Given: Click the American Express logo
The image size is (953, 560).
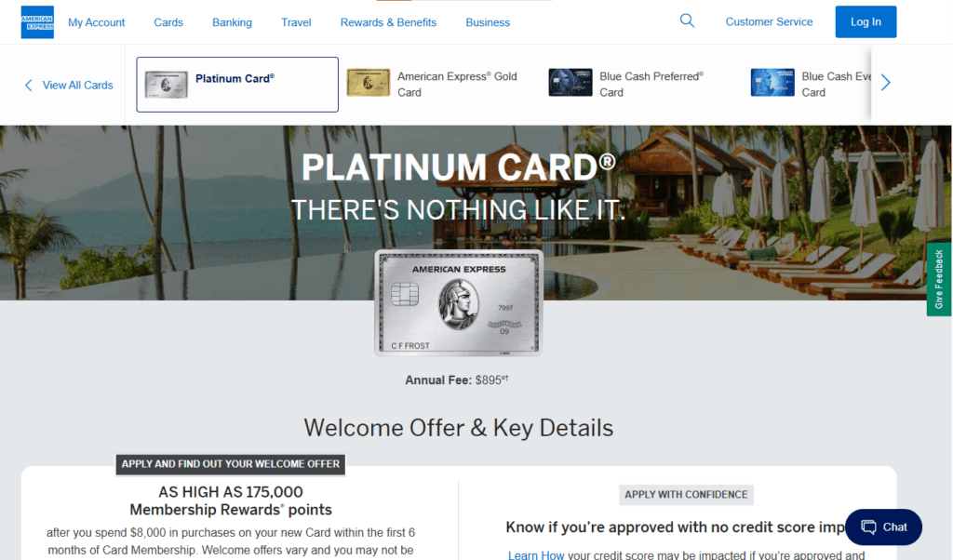Looking at the screenshot, I should pos(37,22).
